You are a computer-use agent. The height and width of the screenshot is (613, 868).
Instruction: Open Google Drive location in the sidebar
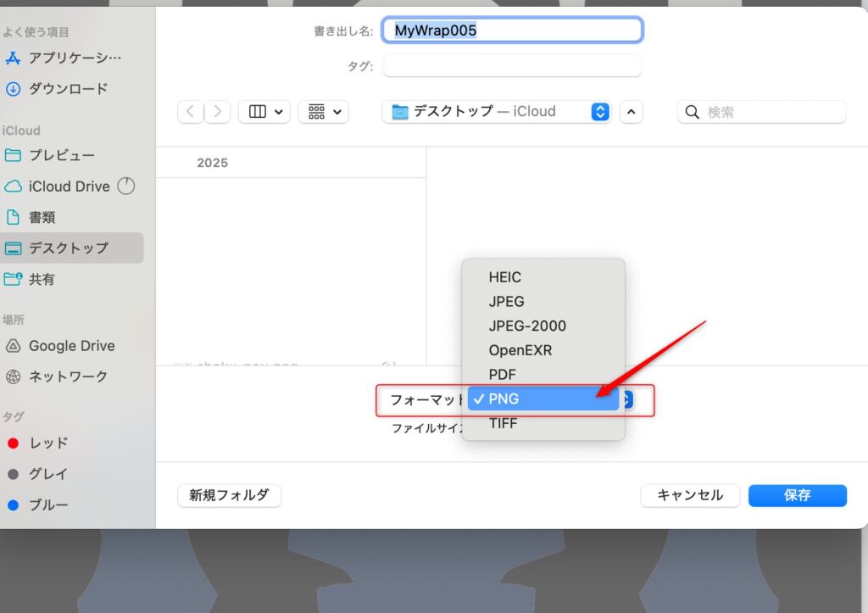[71, 346]
